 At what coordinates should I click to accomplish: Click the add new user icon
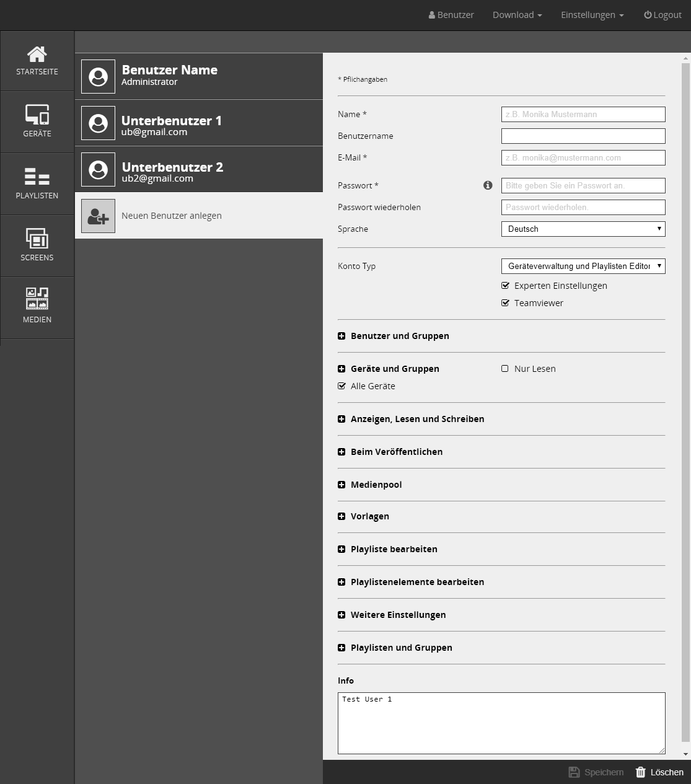click(x=98, y=216)
